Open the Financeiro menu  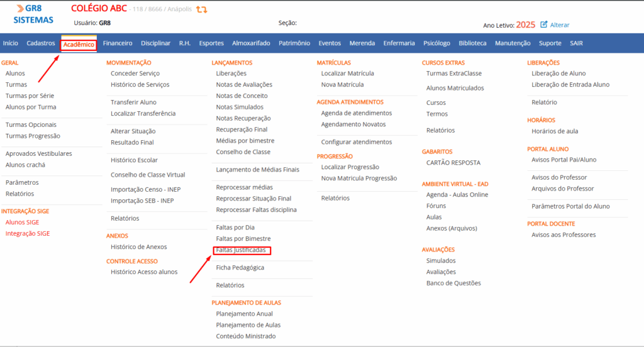click(x=118, y=43)
